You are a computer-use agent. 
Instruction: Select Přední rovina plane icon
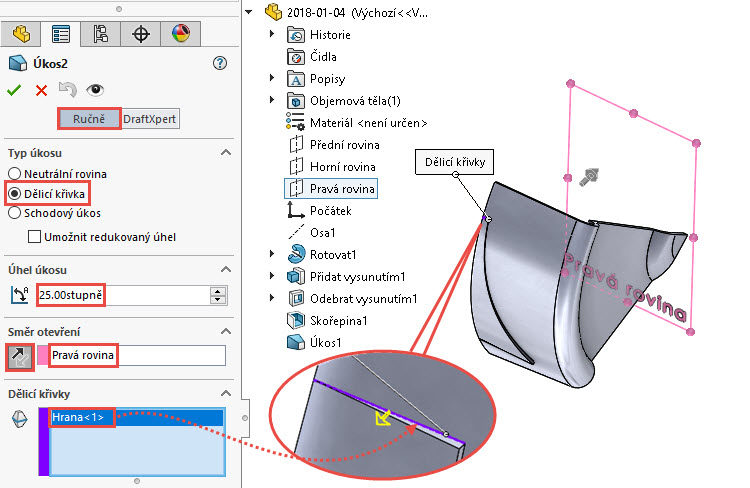tap(296, 144)
